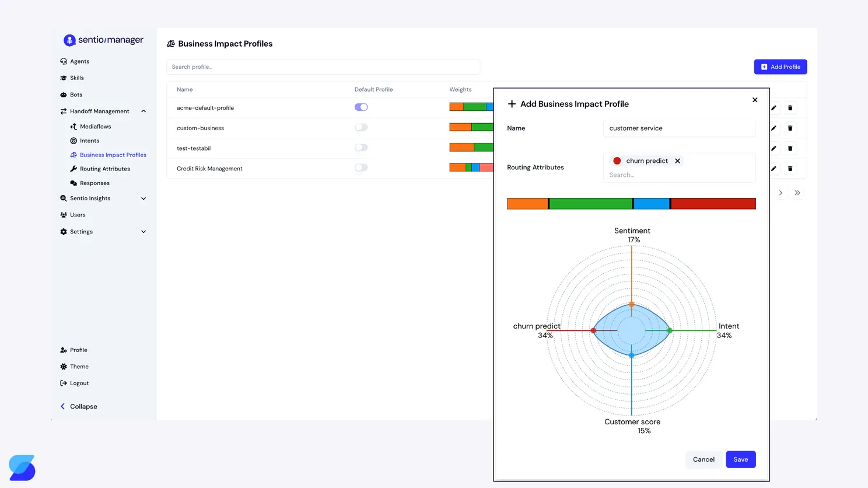
Task: Click the Profile user icon
Action: (x=64, y=350)
